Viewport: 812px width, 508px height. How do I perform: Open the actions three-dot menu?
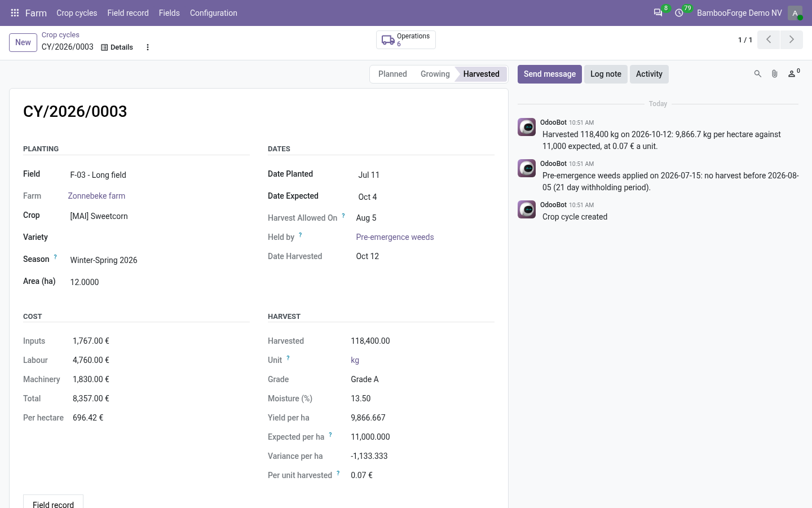pyautogui.click(x=148, y=47)
